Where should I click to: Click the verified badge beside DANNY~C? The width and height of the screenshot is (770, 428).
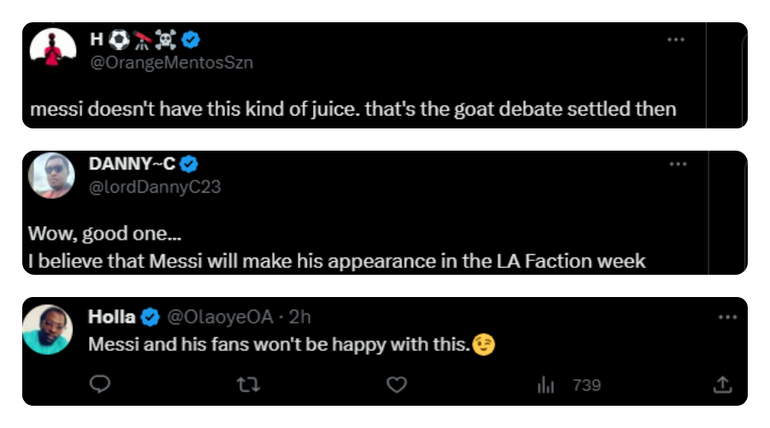click(x=188, y=163)
